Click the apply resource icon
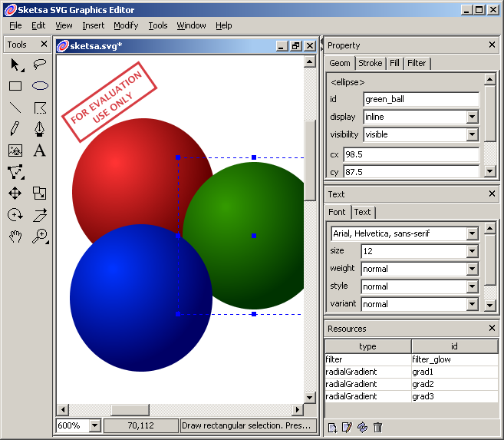This screenshot has width=504, height=440. pos(362,427)
